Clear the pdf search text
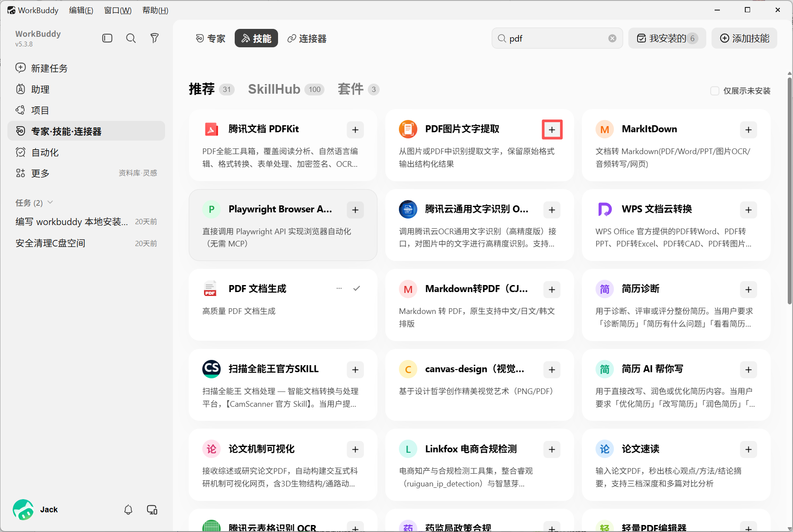The image size is (793, 532). 613,39
